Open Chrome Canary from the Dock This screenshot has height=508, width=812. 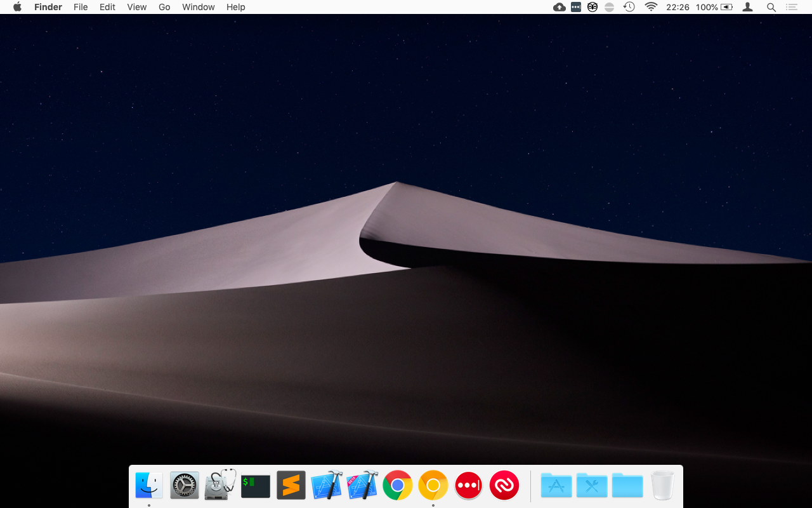tap(433, 486)
